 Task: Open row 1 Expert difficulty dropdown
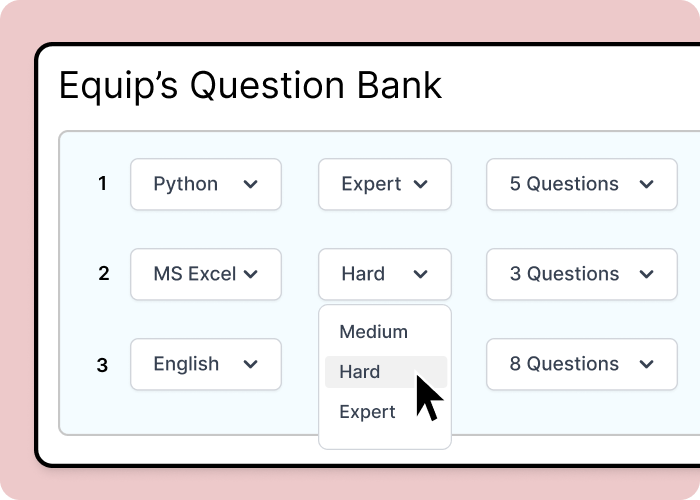pyautogui.click(x=384, y=184)
